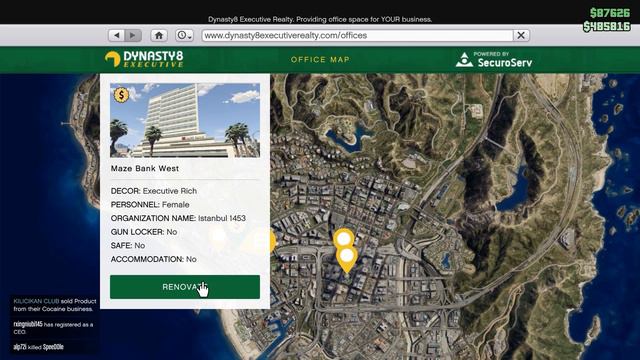Go to the browser home page icon
Image resolution: width=640 pixels, height=360 pixels.
[159, 36]
